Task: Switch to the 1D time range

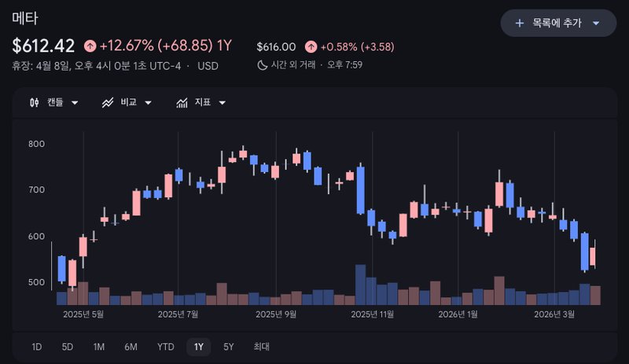Action: (37, 347)
